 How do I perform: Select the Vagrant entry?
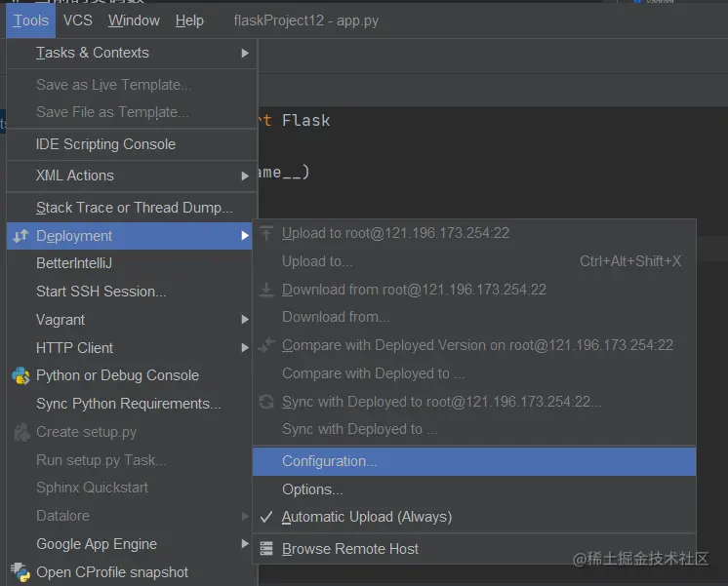click(x=130, y=320)
